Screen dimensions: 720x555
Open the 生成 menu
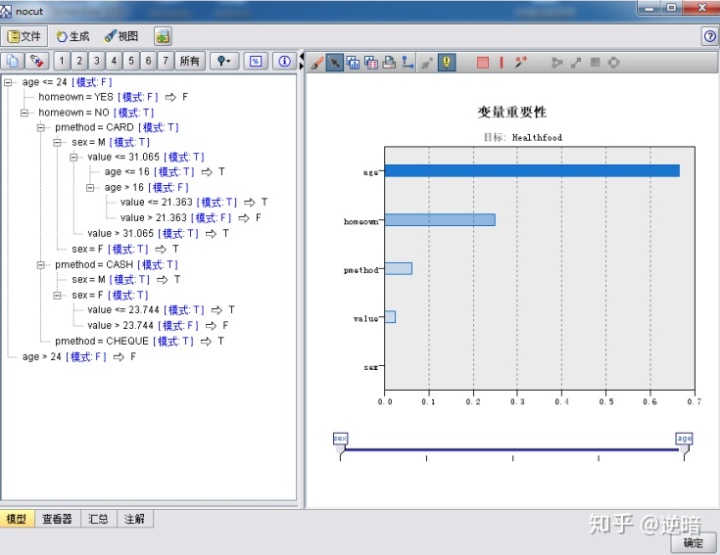pyautogui.click(x=73, y=36)
